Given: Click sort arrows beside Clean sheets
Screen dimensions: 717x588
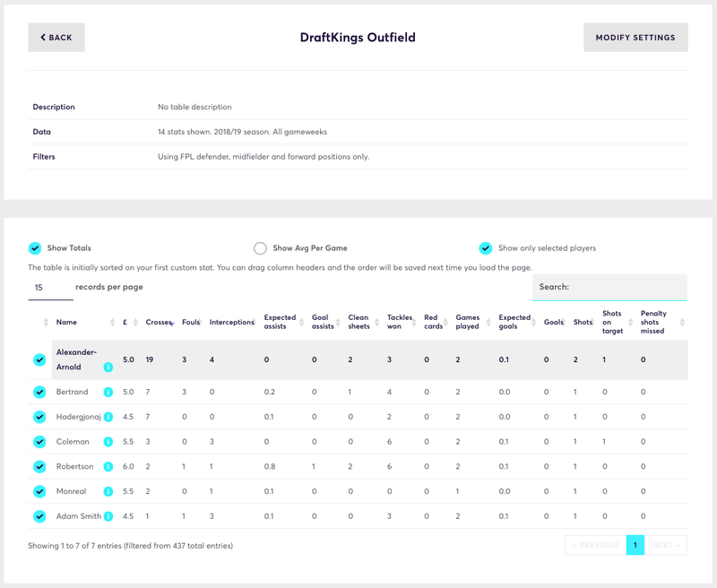Looking at the screenshot, I should 376,323.
